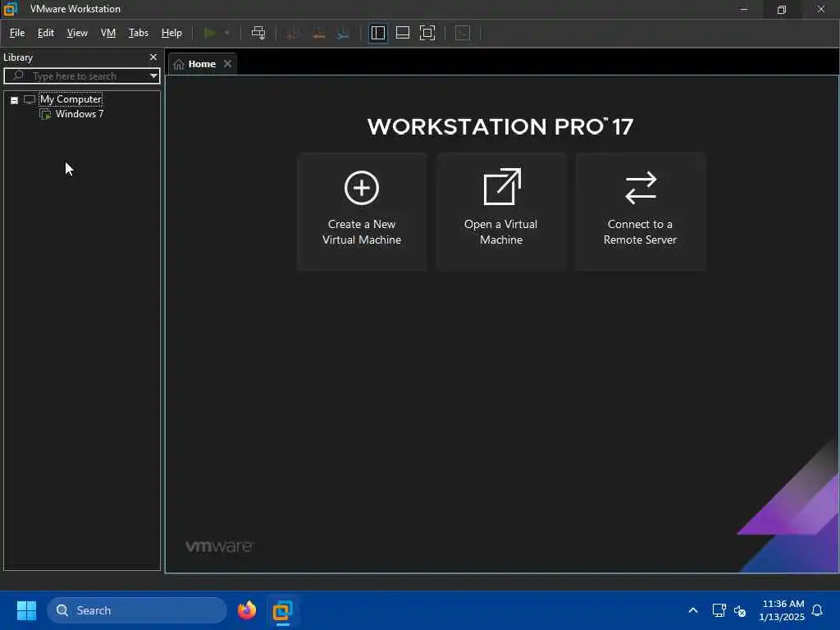
Task: Collapse the My Computer tree node
Action: pyautogui.click(x=15, y=100)
